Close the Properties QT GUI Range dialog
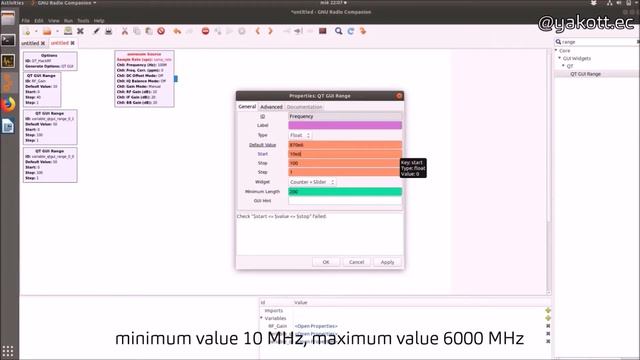This screenshot has height=360, width=640. point(399,96)
